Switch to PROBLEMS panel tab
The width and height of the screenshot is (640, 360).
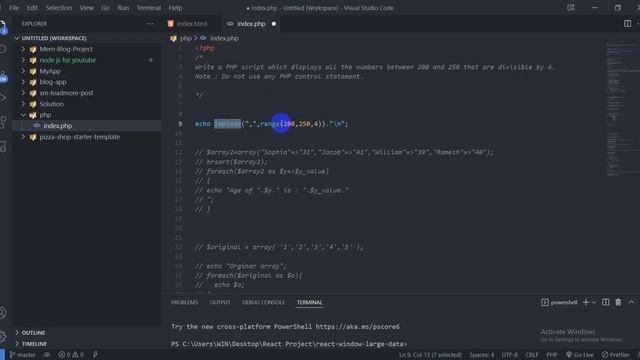click(x=184, y=302)
